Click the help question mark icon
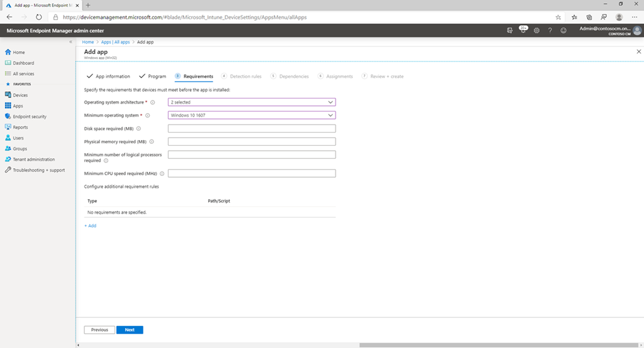The width and height of the screenshot is (644, 348). (550, 30)
